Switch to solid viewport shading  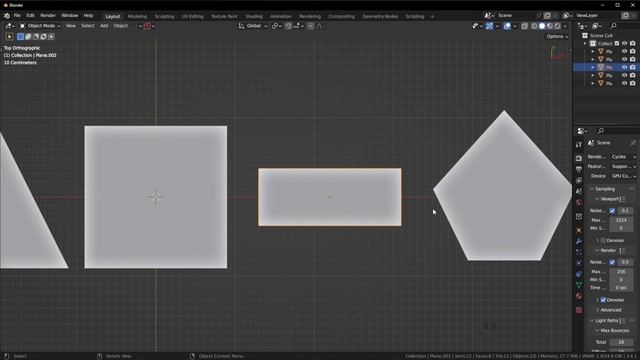pyautogui.click(x=542, y=26)
